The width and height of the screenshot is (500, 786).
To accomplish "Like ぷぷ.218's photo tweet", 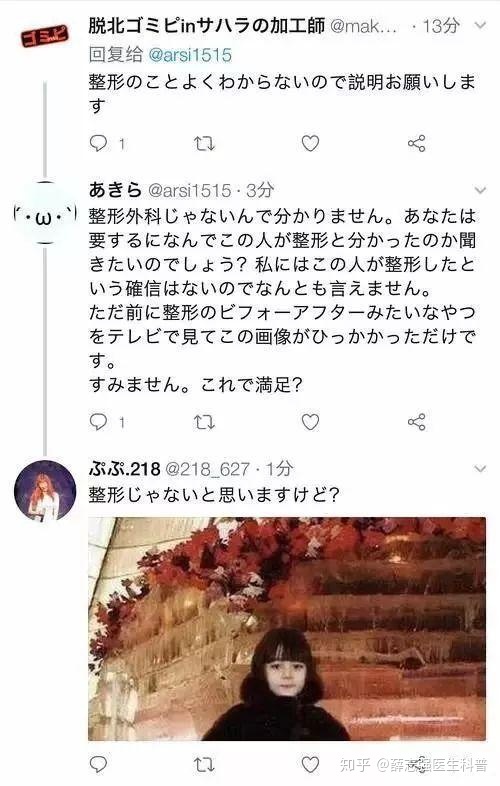I will click(x=310, y=764).
